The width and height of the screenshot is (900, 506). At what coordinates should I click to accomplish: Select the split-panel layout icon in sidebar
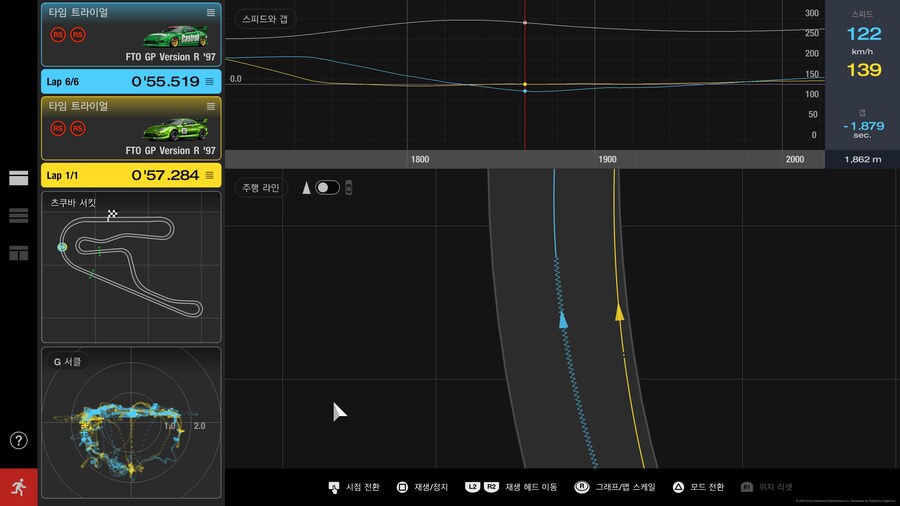click(19, 253)
